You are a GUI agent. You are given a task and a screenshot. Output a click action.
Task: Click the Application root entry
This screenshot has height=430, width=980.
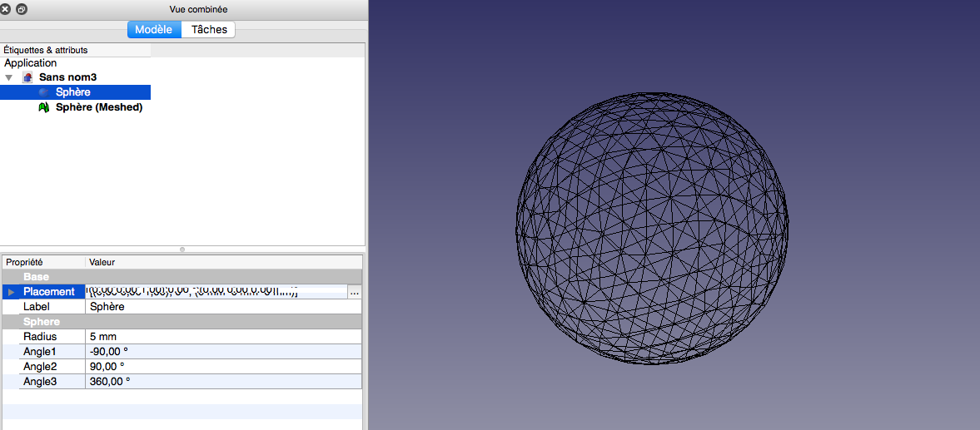[x=31, y=63]
